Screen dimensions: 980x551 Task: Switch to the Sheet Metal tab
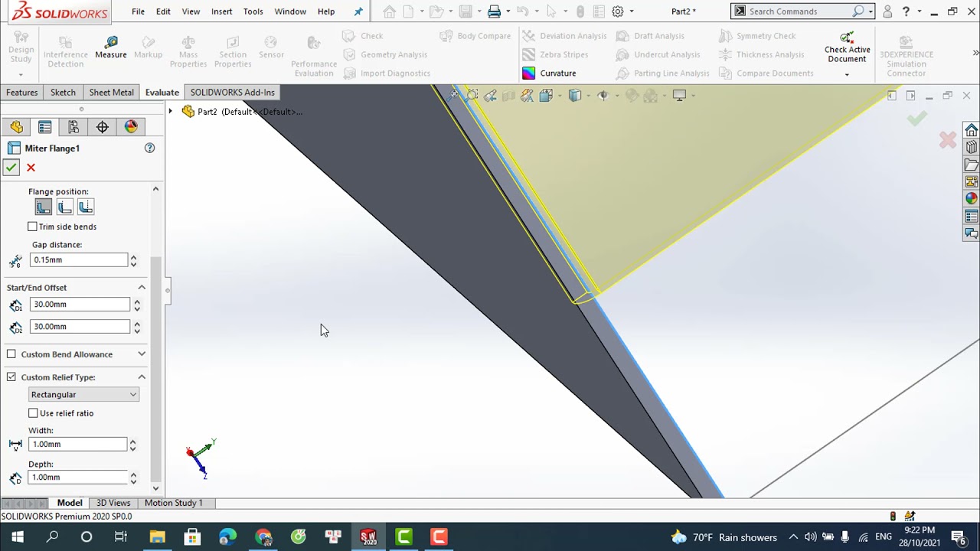pos(111,93)
